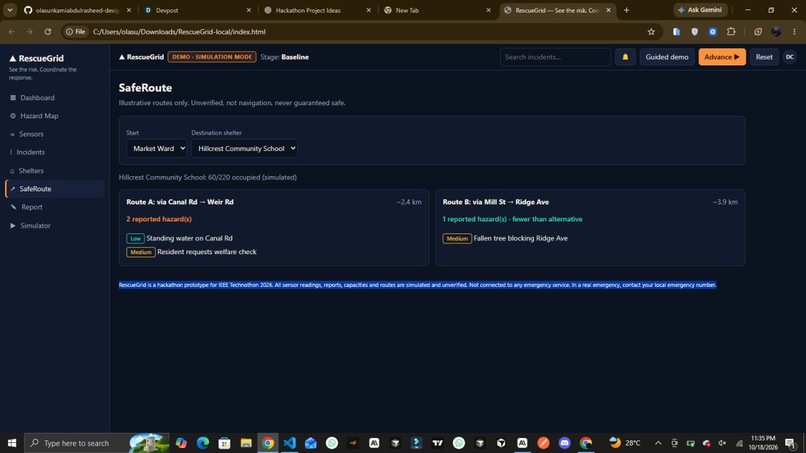Close the RescueGrid browser tab
This screenshot has width=806, height=453.
click(609, 10)
